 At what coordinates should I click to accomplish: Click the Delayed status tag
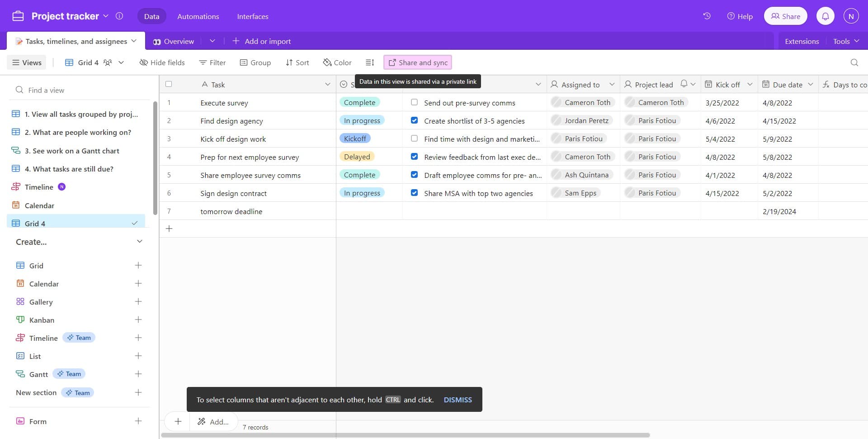[357, 157]
